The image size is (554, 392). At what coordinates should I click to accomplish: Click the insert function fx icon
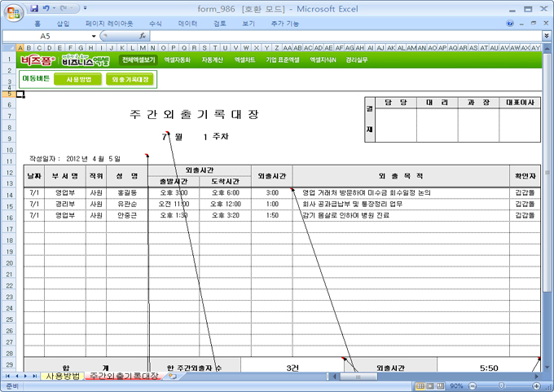[143, 37]
